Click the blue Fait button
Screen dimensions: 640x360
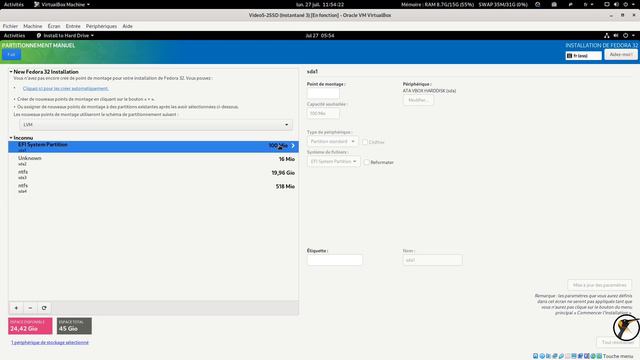coord(11,55)
